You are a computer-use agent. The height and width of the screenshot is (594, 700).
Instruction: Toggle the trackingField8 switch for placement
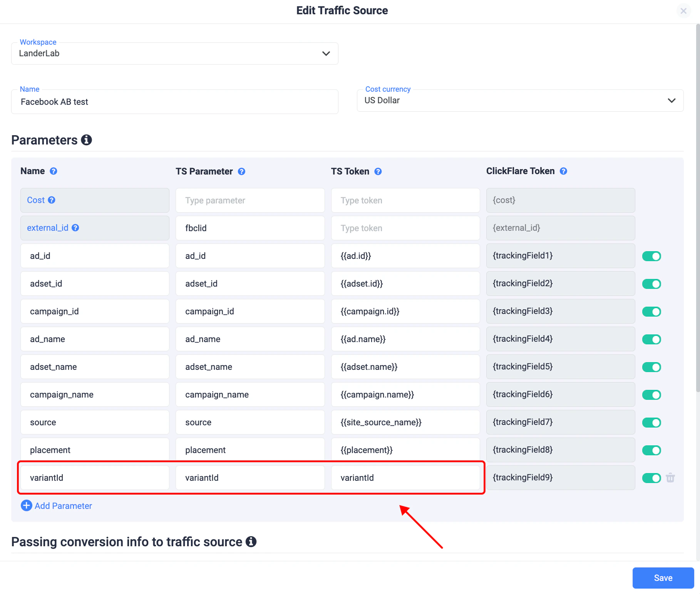651,450
